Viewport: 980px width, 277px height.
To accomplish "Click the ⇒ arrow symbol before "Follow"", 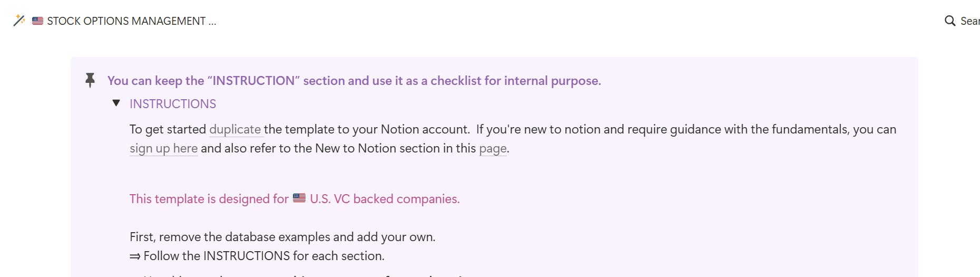I will click(x=135, y=256).
